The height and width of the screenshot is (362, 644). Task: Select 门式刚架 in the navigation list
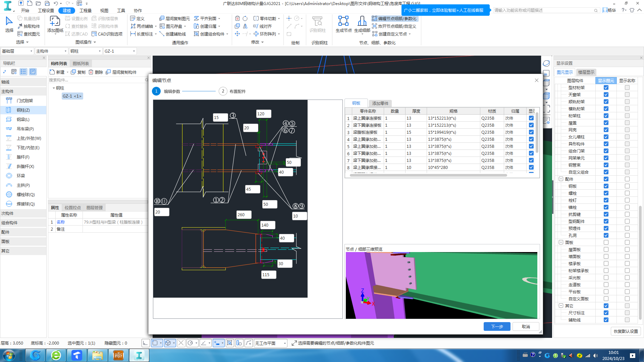click(x=23, y=101)
